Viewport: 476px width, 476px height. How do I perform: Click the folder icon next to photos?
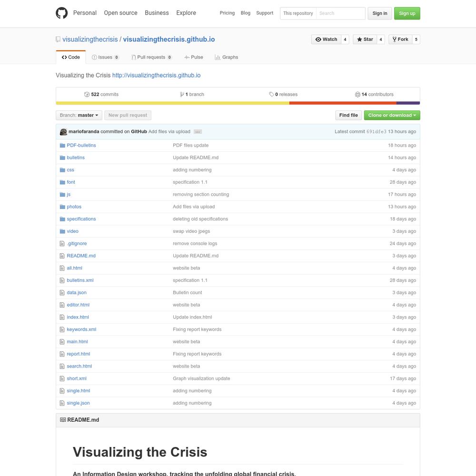pos(62,207)
